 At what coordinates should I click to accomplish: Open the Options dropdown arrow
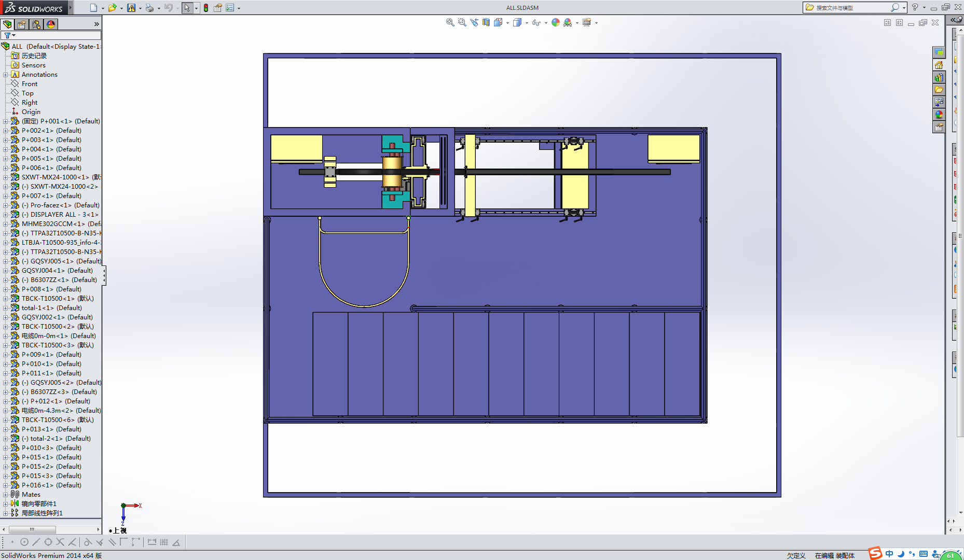click(x=239, y=8)
